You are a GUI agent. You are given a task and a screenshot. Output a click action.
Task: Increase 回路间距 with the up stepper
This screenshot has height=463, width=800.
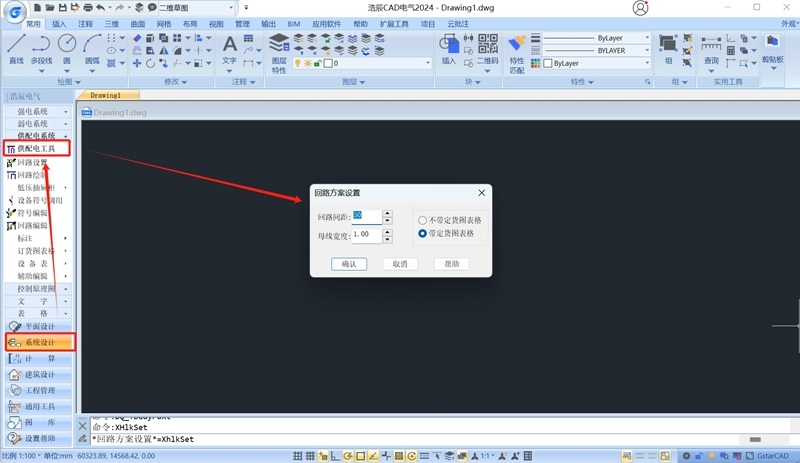pos(388,213)
